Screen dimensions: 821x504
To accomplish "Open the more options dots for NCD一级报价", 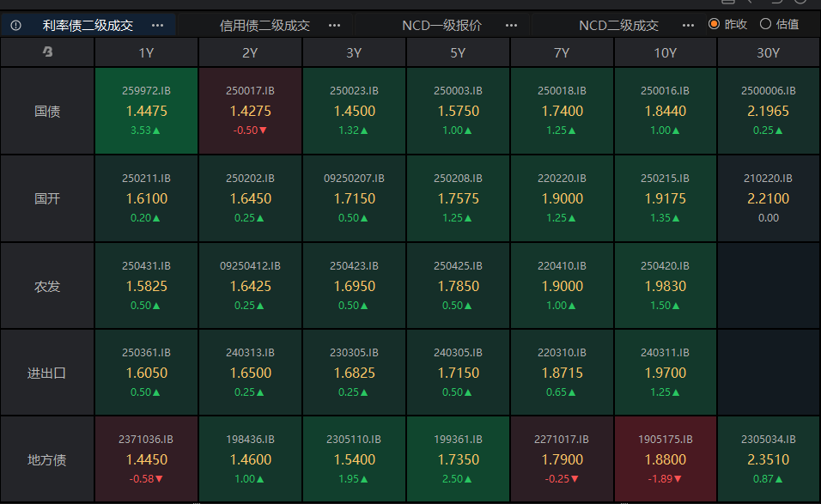I will [x=512, y=25].
